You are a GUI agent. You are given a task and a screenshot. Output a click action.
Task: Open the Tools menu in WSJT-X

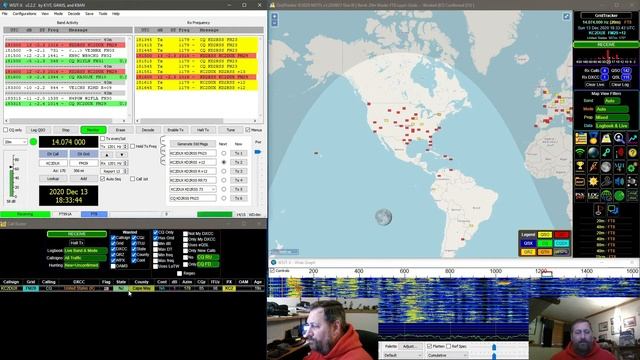click(103, 13)
